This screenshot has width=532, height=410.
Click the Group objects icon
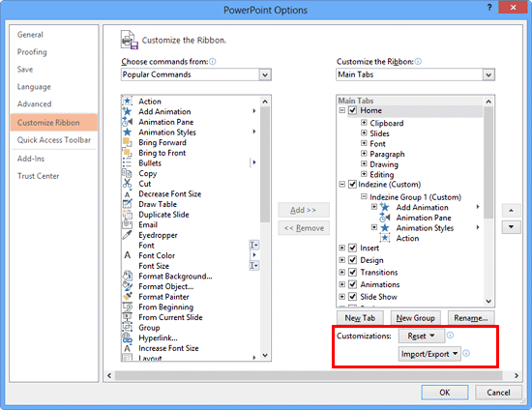point(128,327)
